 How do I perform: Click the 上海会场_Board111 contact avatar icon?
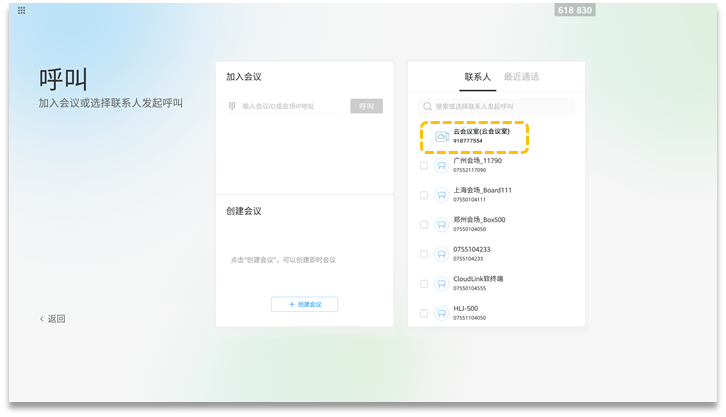(x=441, y=195)
